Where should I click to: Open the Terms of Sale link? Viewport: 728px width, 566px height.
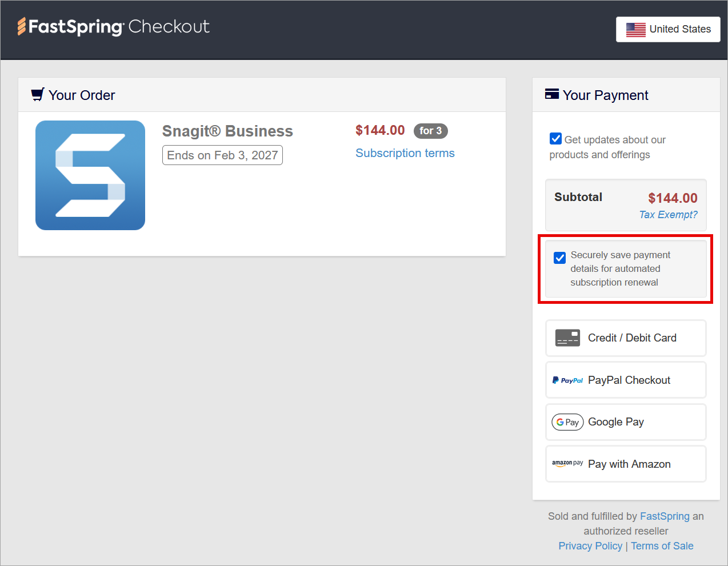[662, 546]
